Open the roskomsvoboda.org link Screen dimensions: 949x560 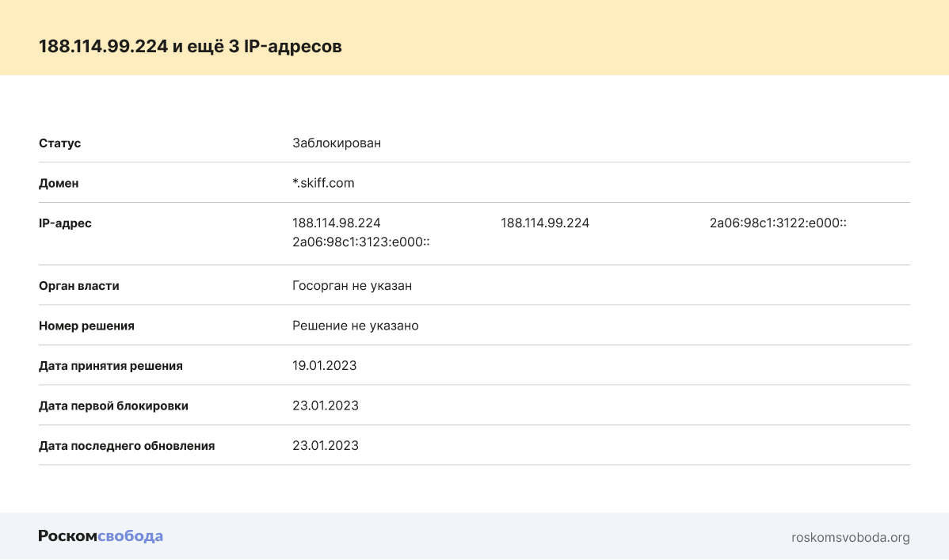click(x=850, y=537)
